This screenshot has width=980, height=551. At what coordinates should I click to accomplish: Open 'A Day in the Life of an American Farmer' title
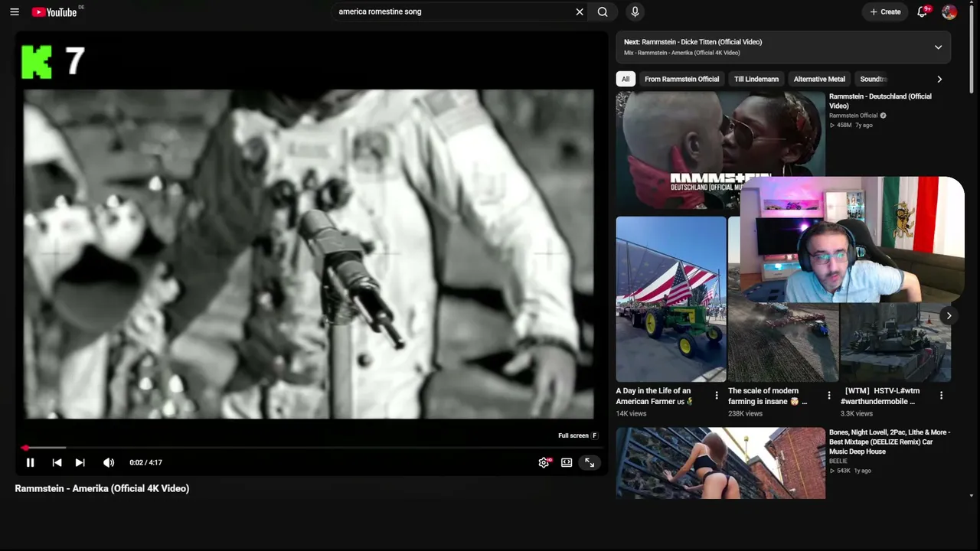click(655, 396)
